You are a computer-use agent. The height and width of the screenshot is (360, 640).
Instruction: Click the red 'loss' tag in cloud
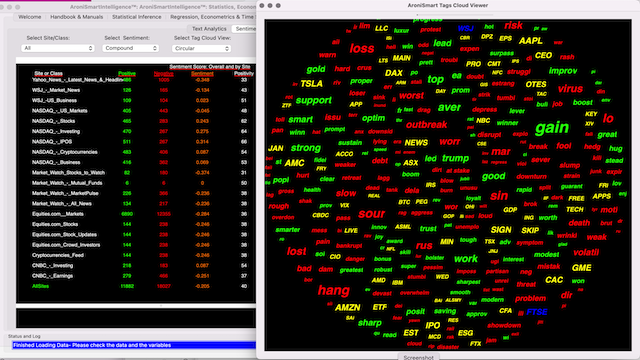pyautogui.click(x=362, y=49)
